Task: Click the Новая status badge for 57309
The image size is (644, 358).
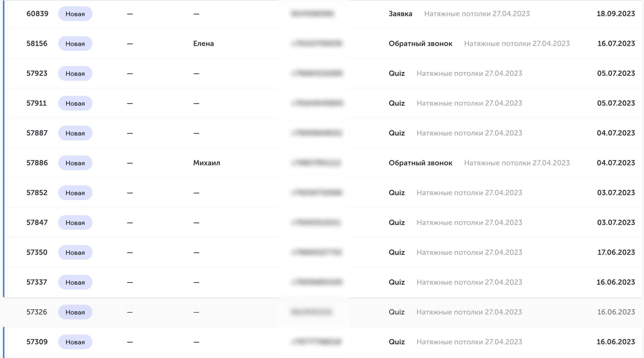Action: point(75,342)
